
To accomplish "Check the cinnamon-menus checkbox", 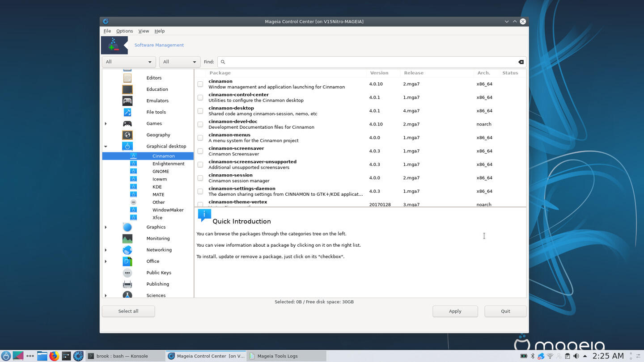I will (x=200, y=138).
